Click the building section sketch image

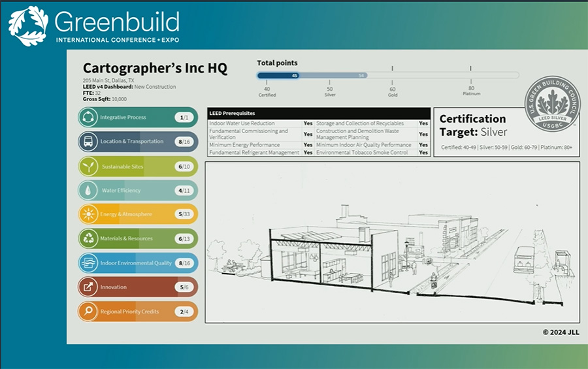click(392, 242)
